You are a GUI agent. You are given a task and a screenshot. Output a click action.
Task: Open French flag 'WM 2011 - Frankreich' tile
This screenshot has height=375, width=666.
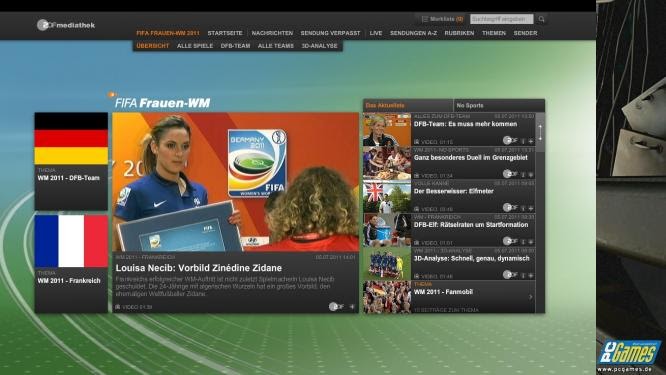click(71, 264)
